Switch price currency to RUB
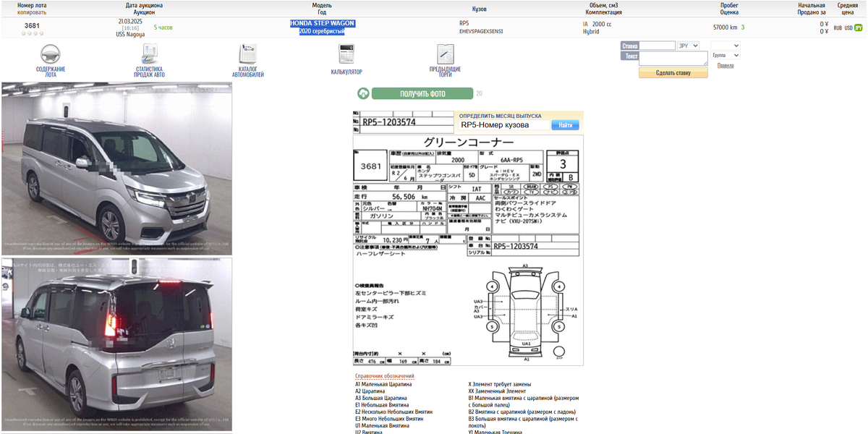Image resolution: width=868 pixels, height=434 pixels. [x=838, y=27]
